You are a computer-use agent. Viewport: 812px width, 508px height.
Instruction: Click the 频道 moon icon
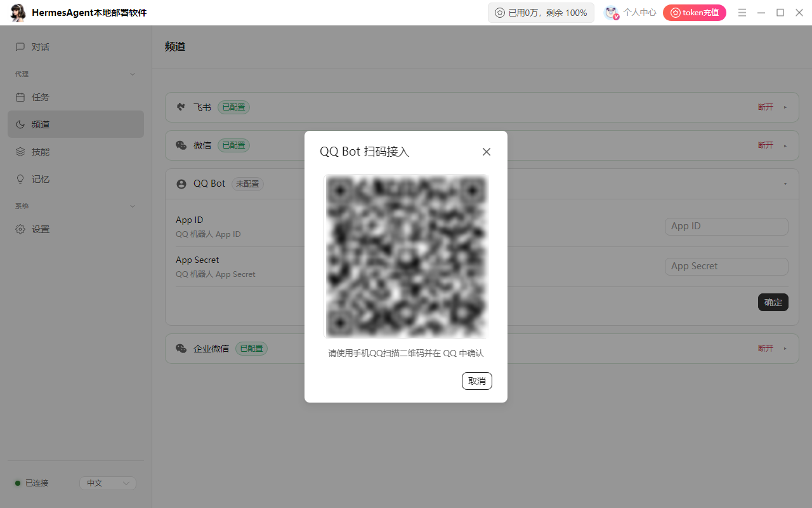point(20,124)
